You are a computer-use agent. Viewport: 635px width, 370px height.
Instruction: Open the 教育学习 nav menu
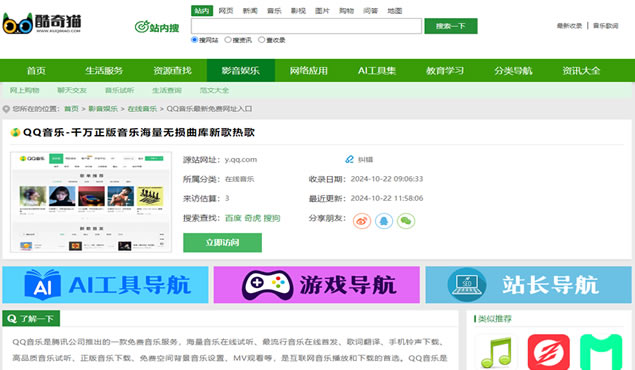pyautogui.click(x=445, y=70)
